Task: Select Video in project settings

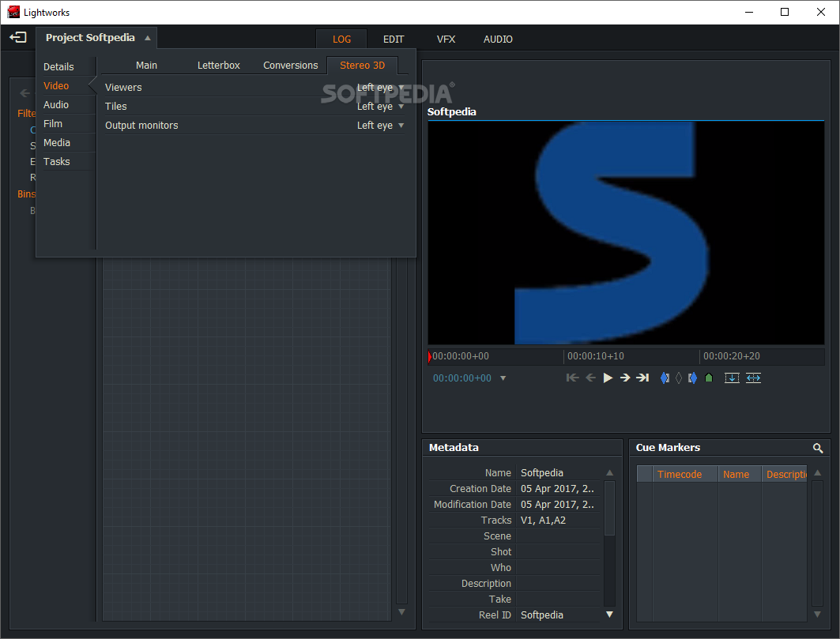Action: click(x=56, y=85)
